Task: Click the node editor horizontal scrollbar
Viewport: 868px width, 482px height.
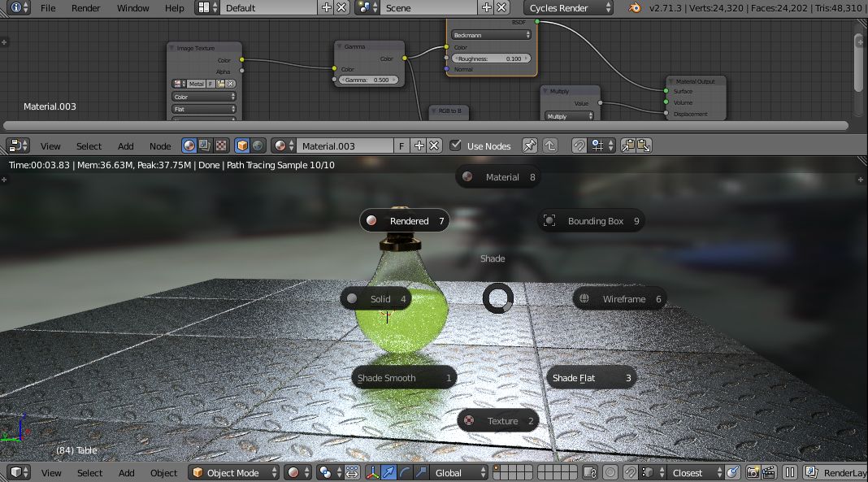Action: [x=426, y=126]
